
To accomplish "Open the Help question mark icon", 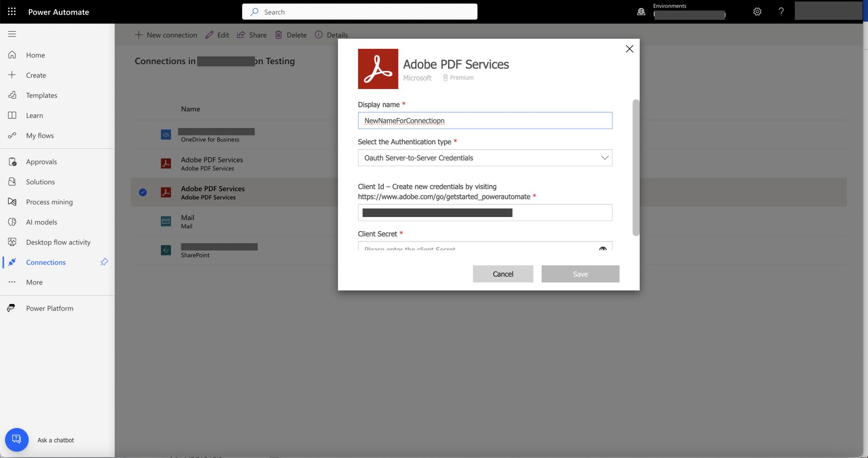I will click(781, 12).
